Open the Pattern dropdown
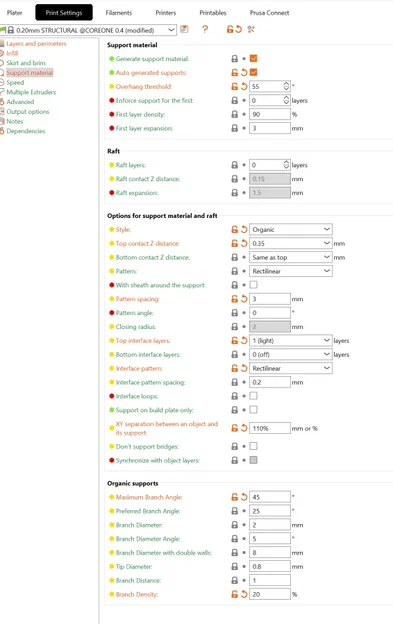393x624 pixels. pyautogui.click(x=291, y=271)
